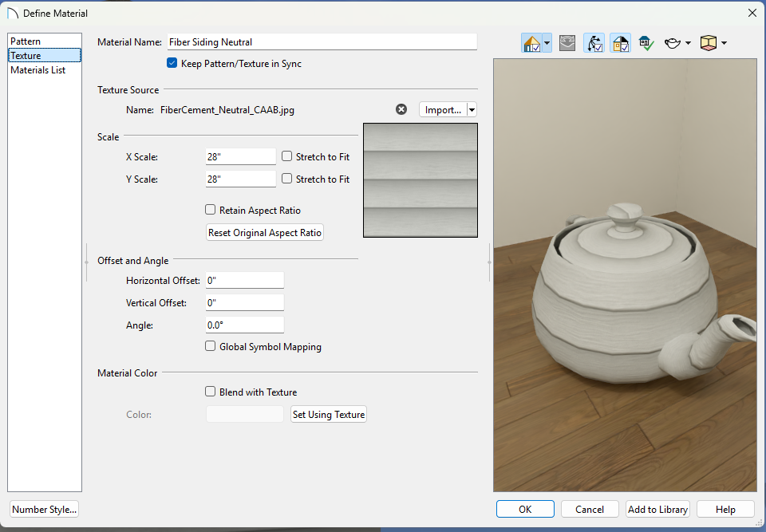
Task: Clear the texture file with X icon
Action: 401,110
